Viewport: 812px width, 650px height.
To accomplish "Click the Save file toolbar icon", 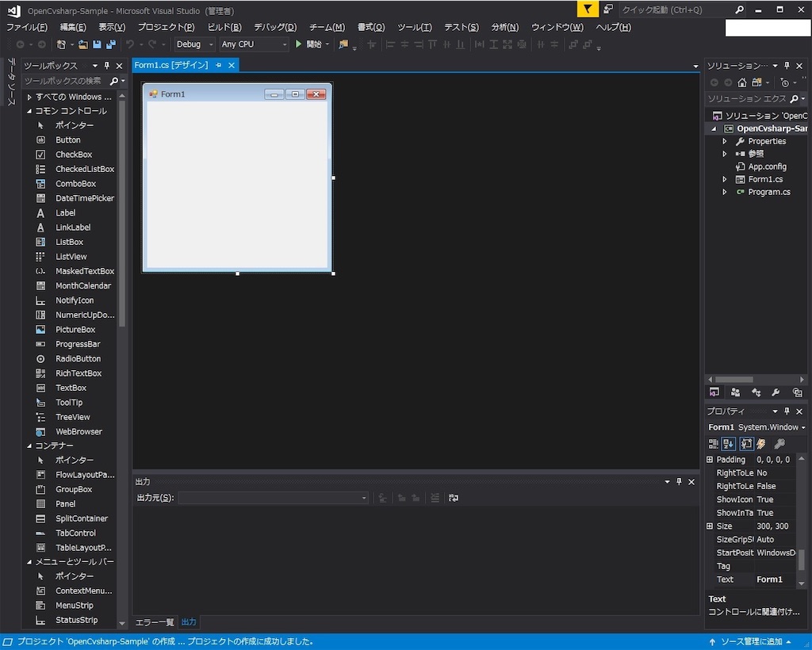I will click(x=97, y=44).
